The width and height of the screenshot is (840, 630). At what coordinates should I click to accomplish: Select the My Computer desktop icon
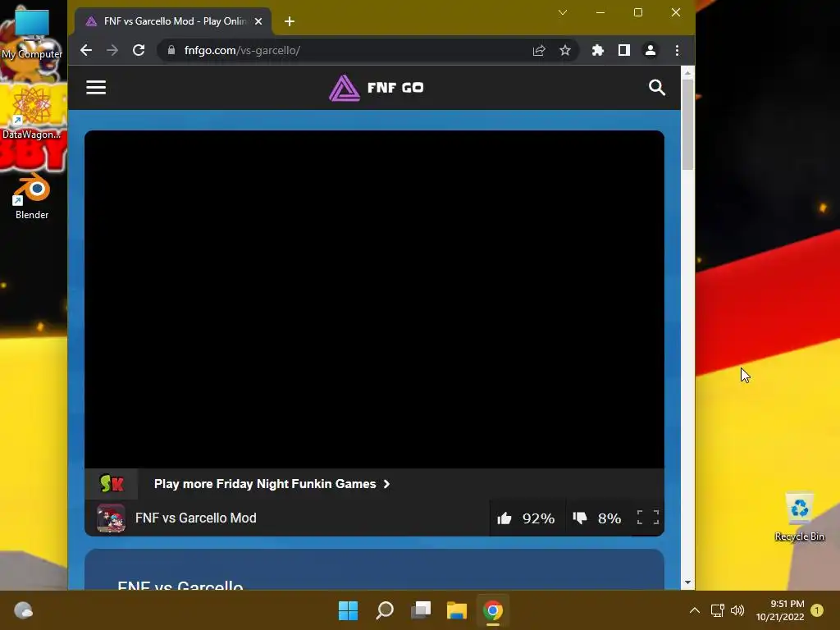coord(32,33)
